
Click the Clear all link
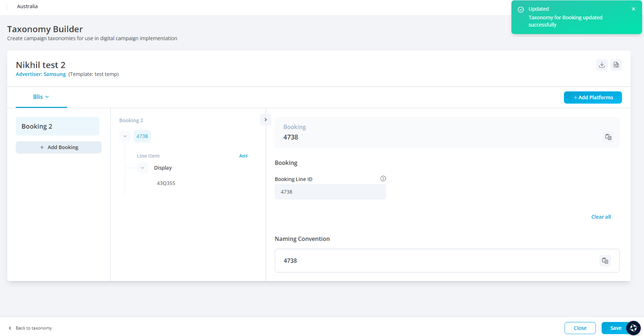click(x=601, y=217)
